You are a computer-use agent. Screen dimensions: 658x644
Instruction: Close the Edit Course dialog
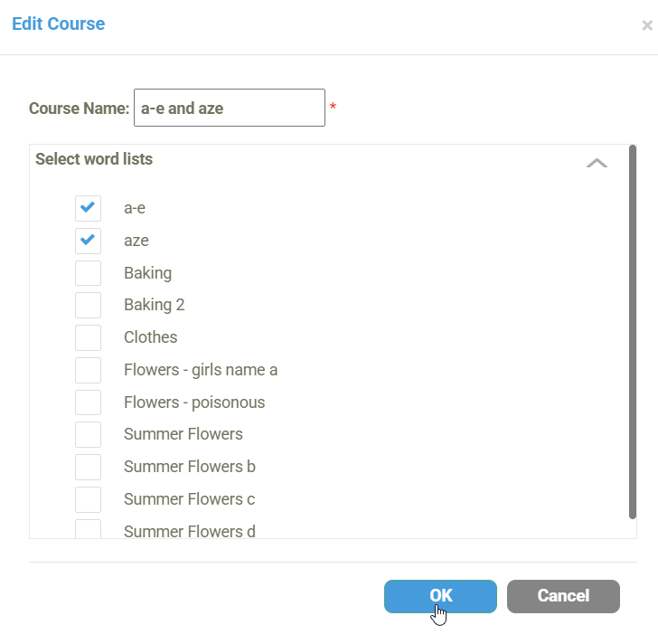(647, 26)
